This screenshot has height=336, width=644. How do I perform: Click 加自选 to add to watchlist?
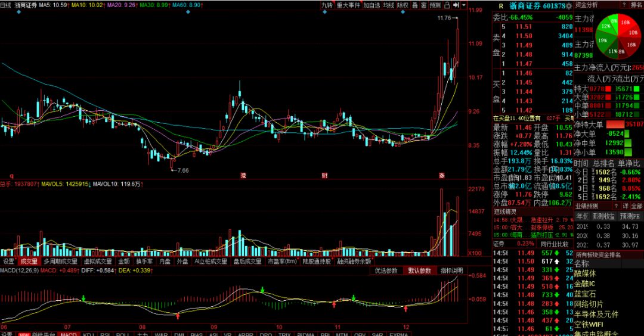[x=371, y=5]
